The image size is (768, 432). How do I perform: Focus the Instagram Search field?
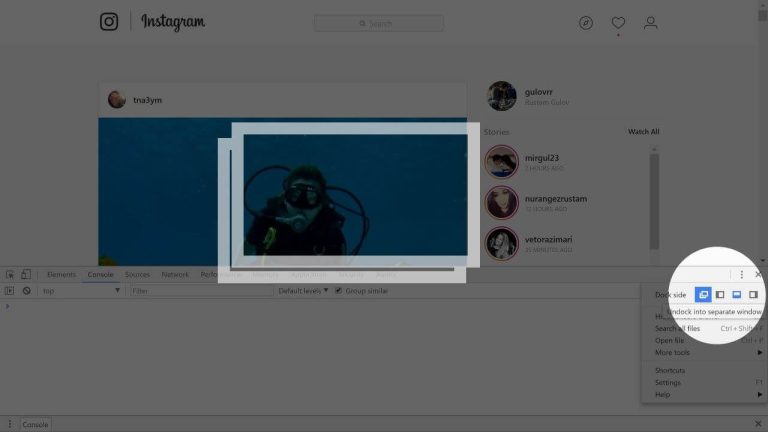(x=379, y=23)
